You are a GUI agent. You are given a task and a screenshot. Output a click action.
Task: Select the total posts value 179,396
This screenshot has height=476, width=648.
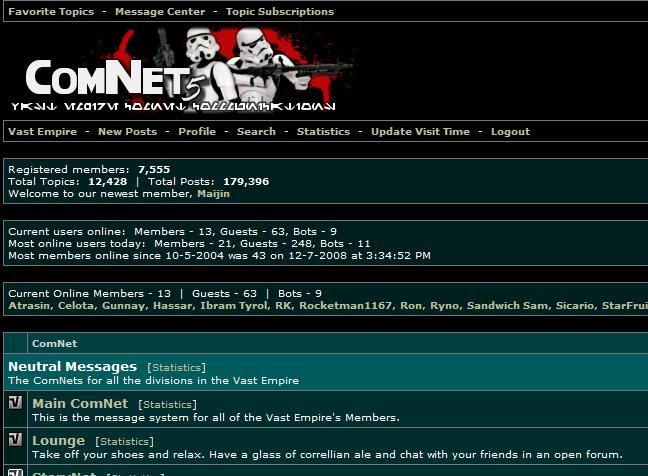(x=246, y=181)
